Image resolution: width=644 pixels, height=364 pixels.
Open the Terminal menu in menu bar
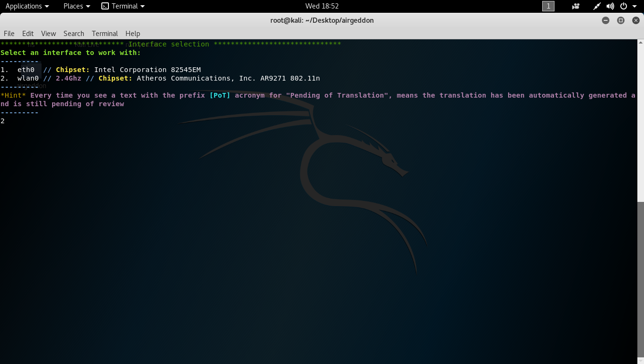(105, 33)
